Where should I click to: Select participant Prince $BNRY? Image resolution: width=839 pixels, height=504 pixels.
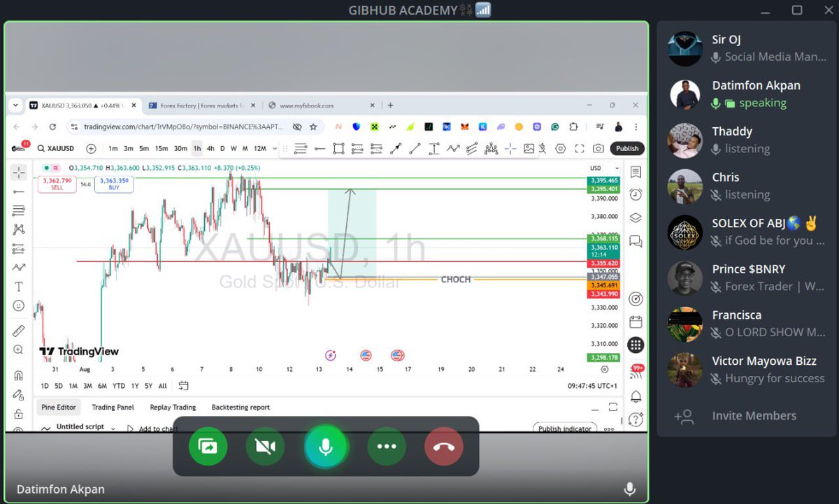[x=747, y=278]
